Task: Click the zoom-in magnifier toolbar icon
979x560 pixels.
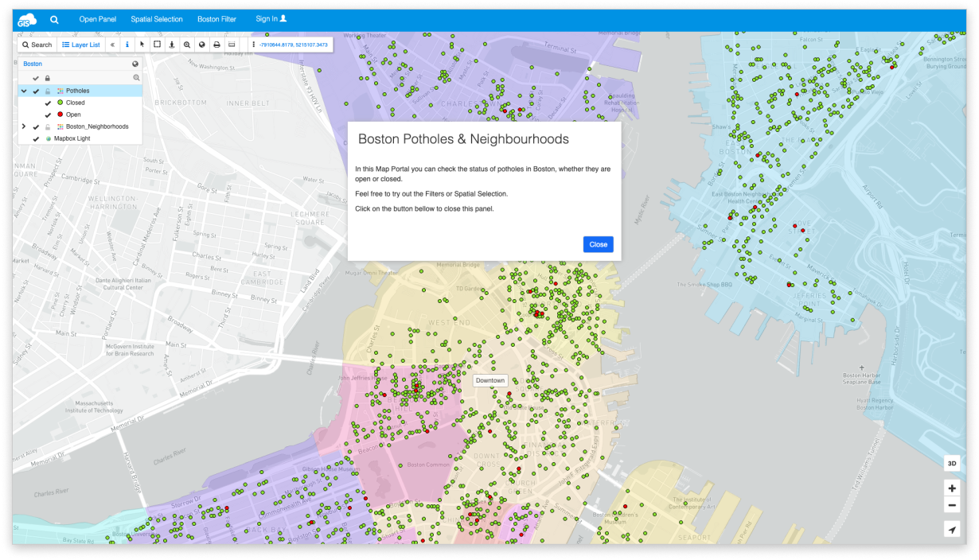Action: [188, 45]
